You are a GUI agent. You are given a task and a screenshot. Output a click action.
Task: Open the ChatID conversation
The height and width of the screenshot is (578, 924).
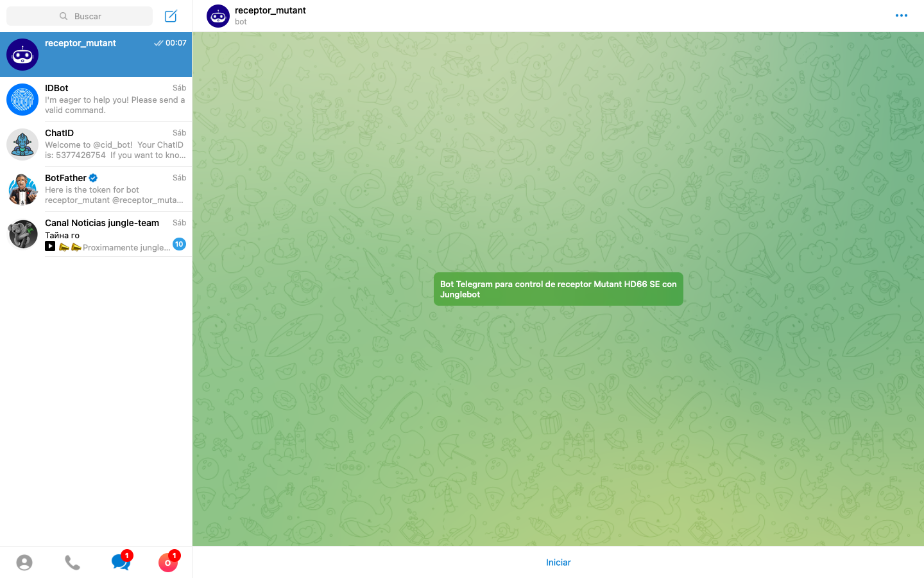coord(115,144)
